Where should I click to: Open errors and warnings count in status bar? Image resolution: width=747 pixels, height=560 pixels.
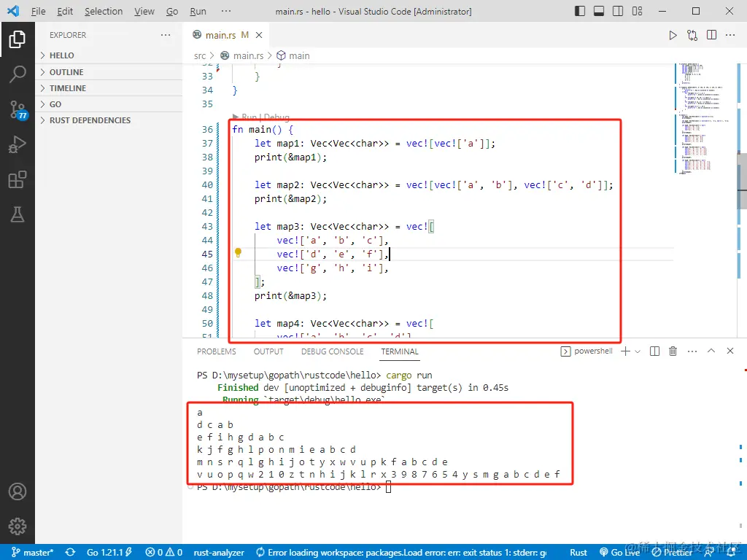(x=164, y=553)
